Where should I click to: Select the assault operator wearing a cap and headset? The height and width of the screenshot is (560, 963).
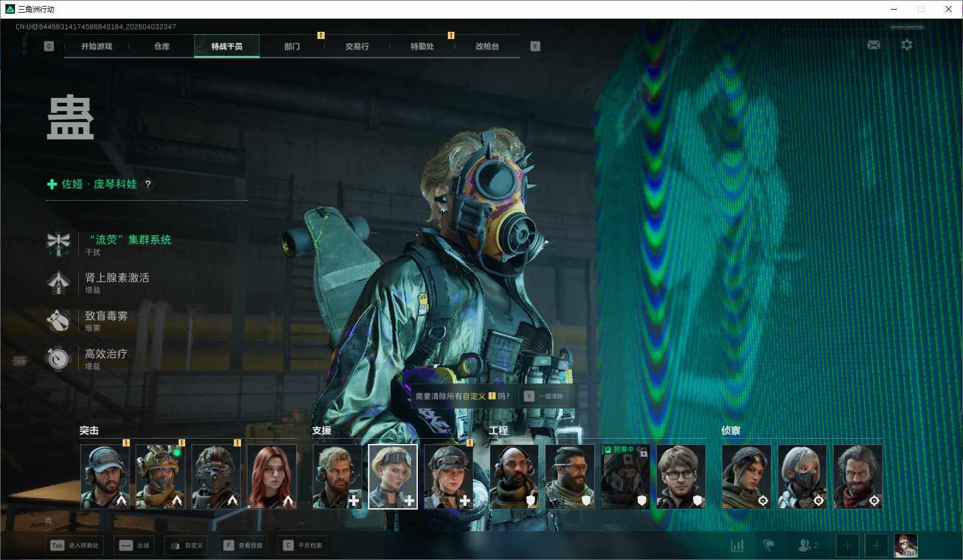(x=105, y=477)
